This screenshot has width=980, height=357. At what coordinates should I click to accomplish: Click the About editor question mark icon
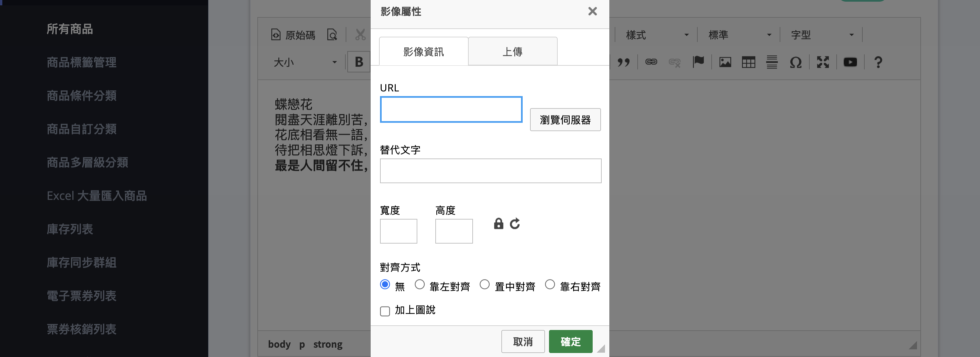[878, 62]
